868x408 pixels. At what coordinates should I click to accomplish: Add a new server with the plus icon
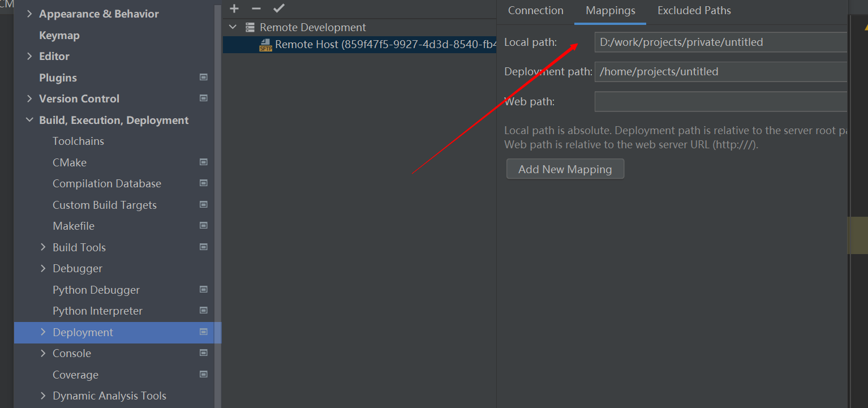point(234,8)
